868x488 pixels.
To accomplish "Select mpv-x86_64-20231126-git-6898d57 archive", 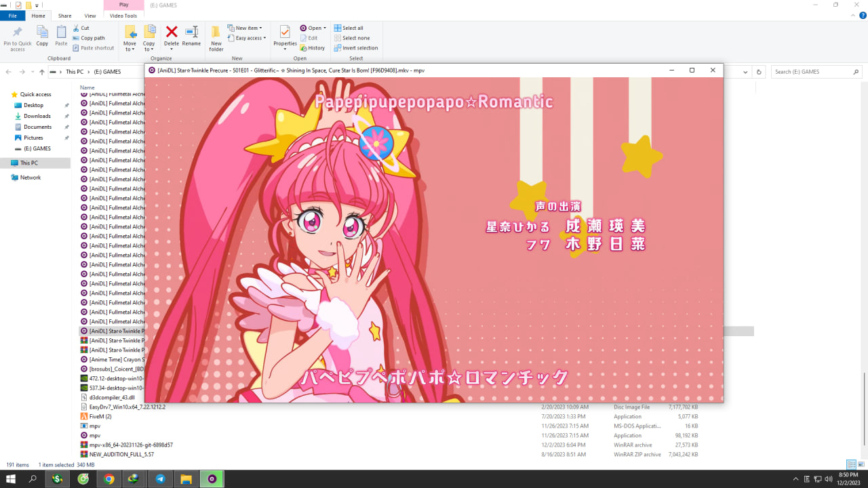I will (x=131, y=445).
